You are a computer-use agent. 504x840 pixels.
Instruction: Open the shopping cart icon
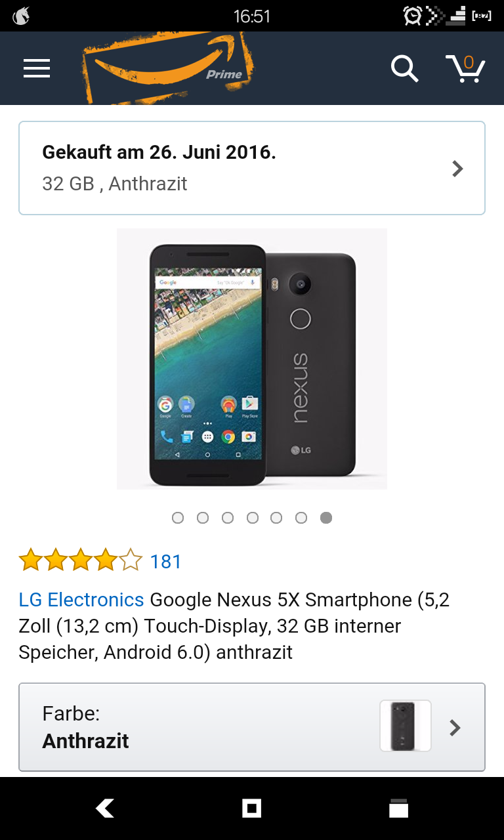point(465,68)
